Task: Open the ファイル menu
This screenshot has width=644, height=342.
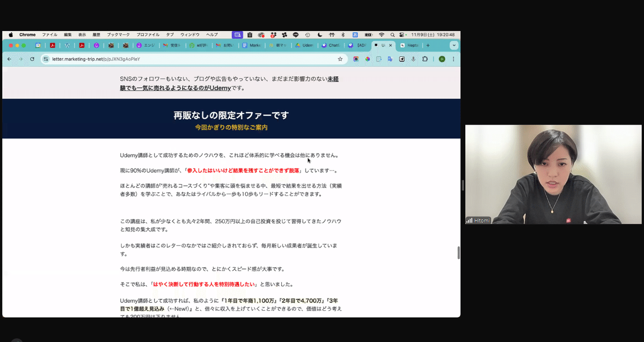Action: coord(49,34)
